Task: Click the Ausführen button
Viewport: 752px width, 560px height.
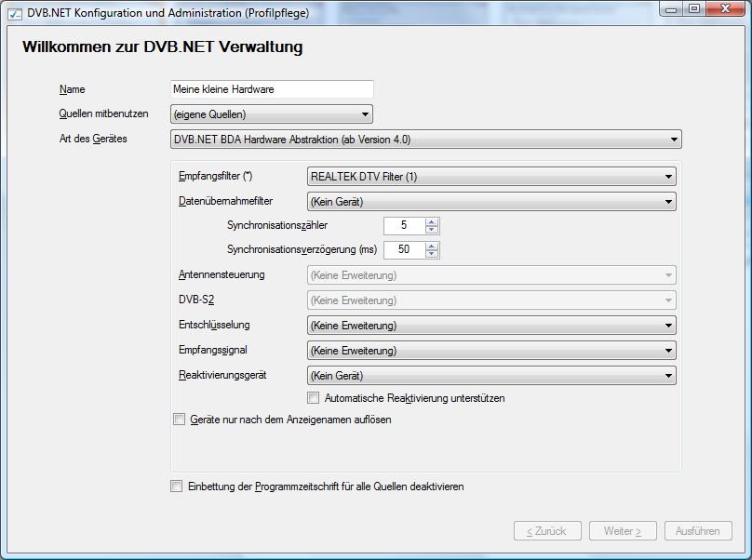Action: coord(698,531)
